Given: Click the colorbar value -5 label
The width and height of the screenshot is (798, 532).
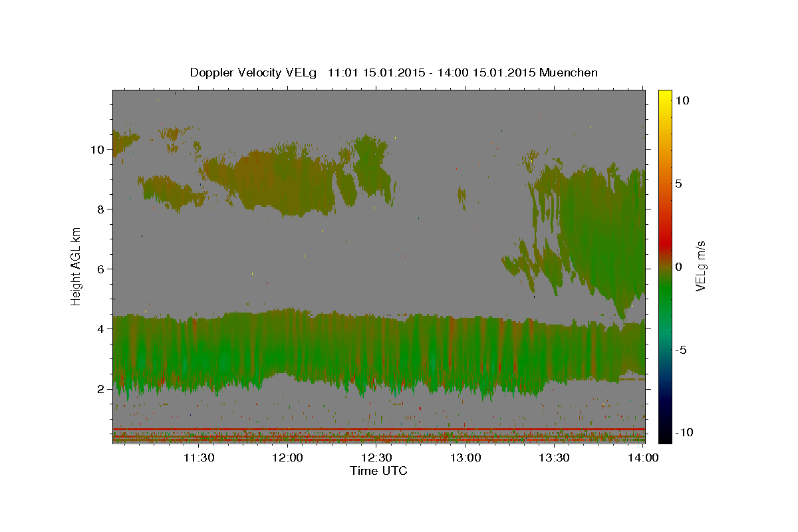Looking at the screenshot, I should (681, 350).
